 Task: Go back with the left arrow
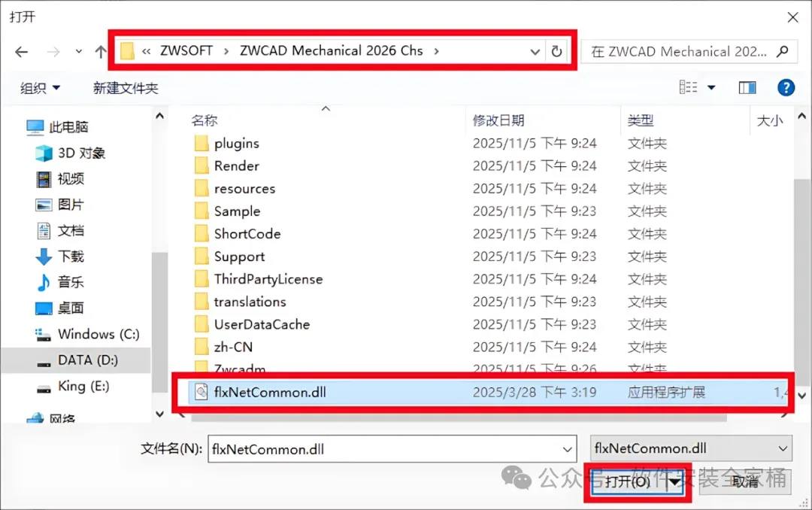point(22,52)
